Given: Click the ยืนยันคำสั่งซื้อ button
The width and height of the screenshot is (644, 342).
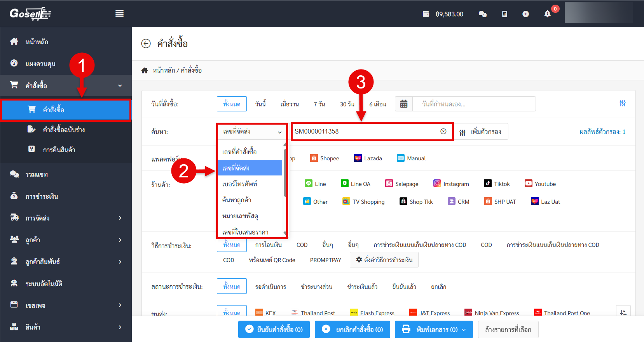Looking at the screenshot, I should 274,330.
